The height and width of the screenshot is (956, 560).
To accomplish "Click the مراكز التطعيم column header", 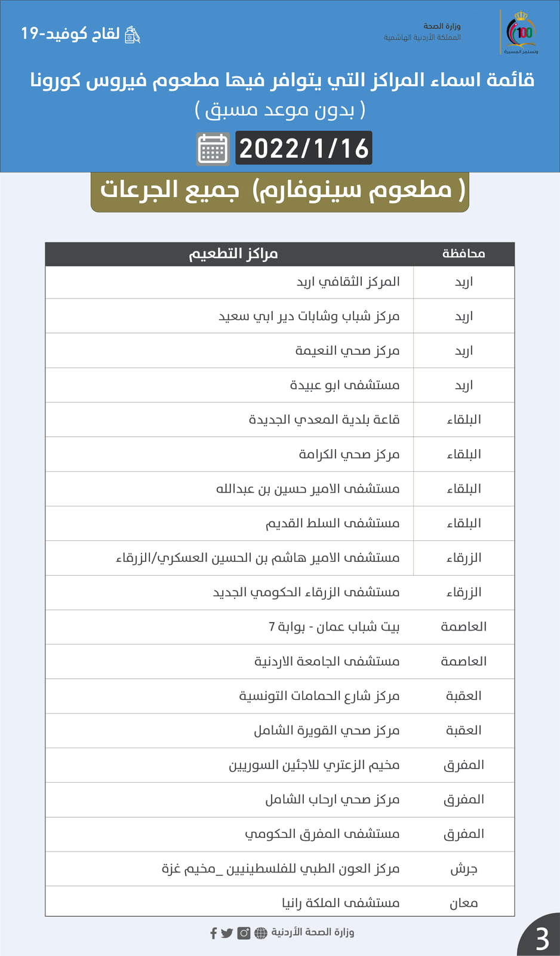I will 233,254.
